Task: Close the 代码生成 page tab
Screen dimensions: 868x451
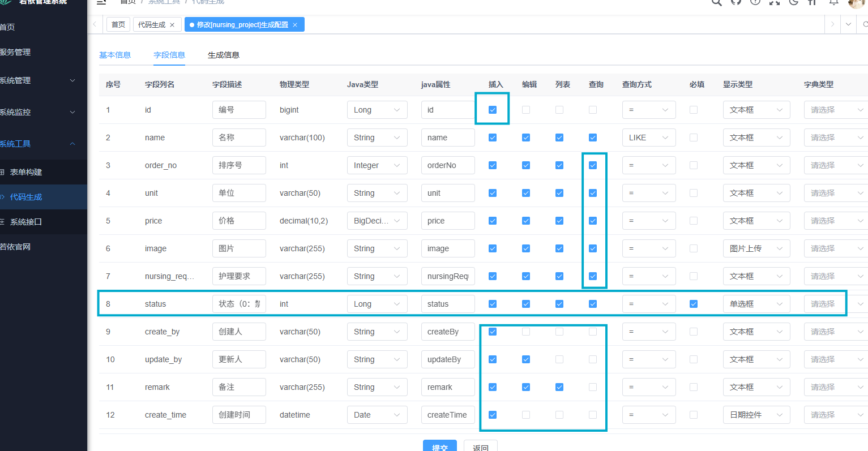Action: [x=172, y=25]
